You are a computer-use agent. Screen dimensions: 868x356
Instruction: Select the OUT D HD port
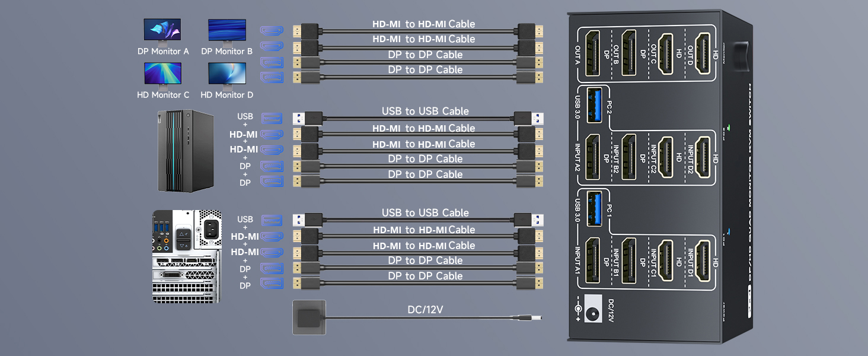click(x=703, y=53)
